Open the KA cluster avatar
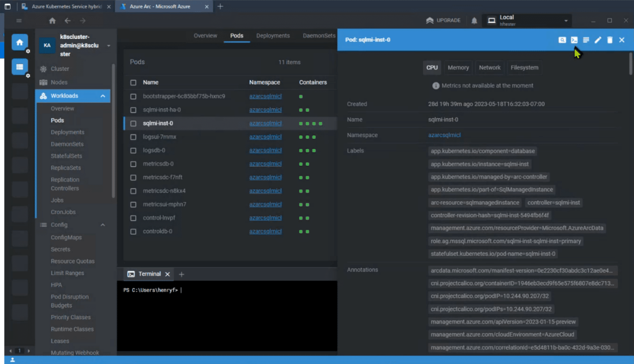This screenshot has height=364, width=634. (x=47, y=45)
